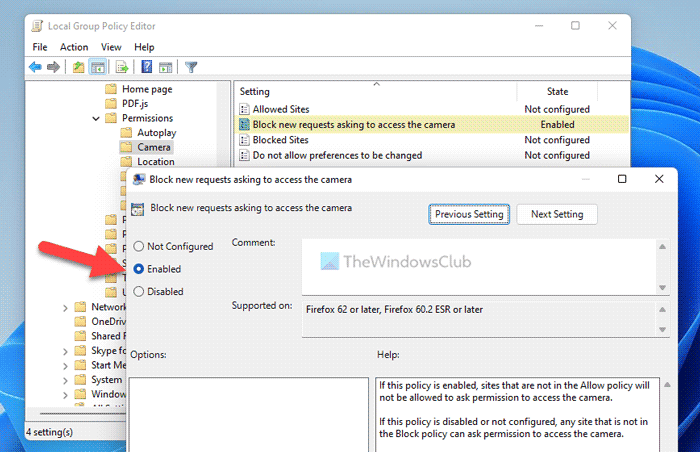The image size is (700, 452).
Task: Click the Up One Level folder icon
Action: click(x=79, y=67)
